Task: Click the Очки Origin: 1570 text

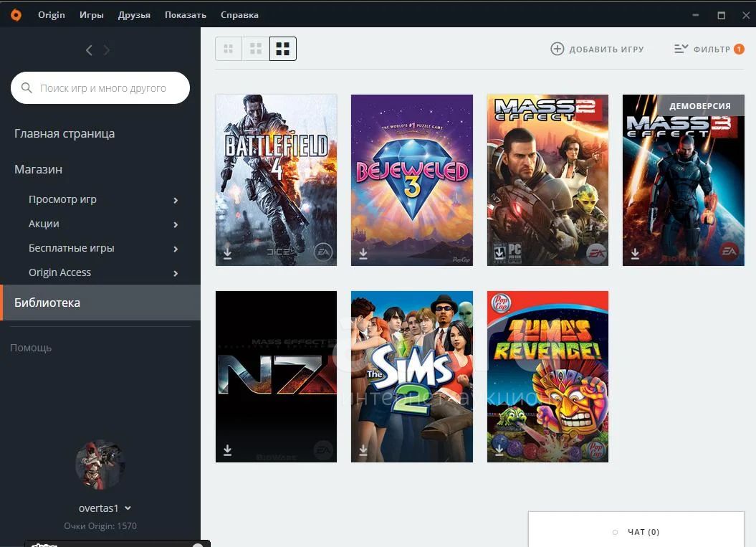Action: [x=100, y=525]
